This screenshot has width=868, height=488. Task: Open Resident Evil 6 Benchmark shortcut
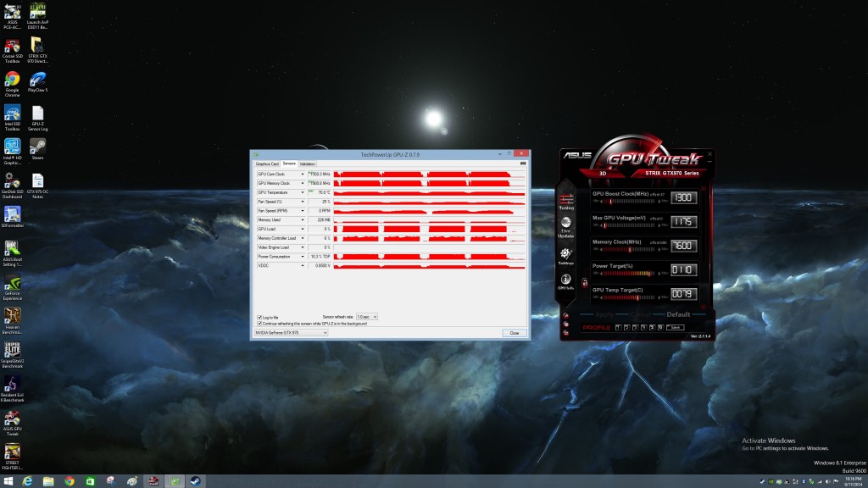tap(12, 389)
